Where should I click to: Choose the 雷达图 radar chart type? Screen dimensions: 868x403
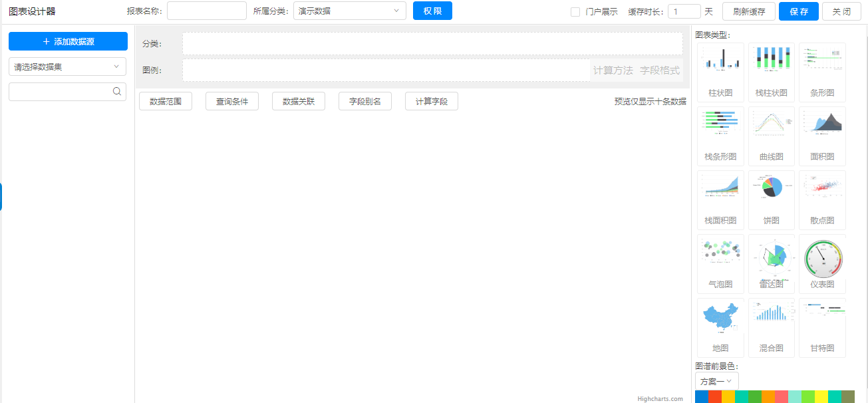[x=771, y=263]
